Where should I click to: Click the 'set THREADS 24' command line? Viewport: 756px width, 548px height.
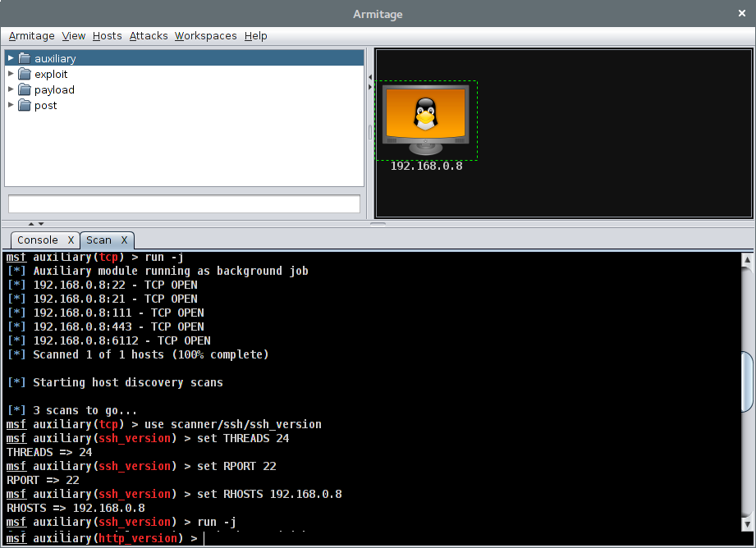click(x=148, y=439)
